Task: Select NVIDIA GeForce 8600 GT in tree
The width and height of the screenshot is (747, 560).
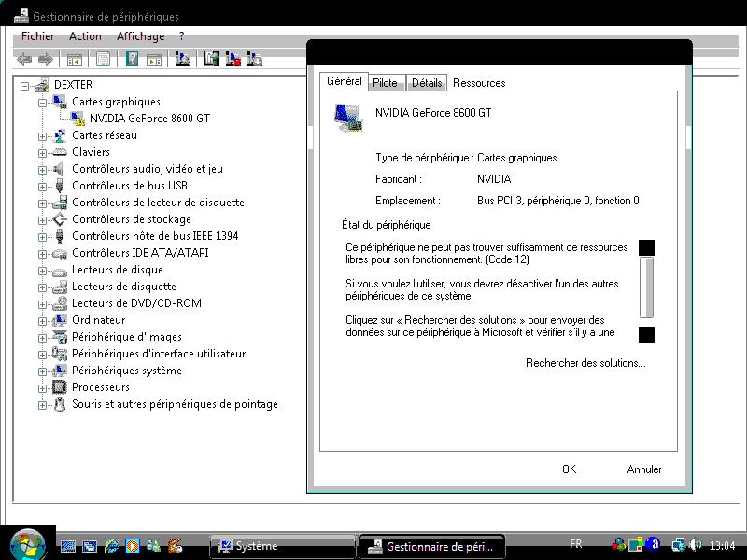Action: coord(149,119)
